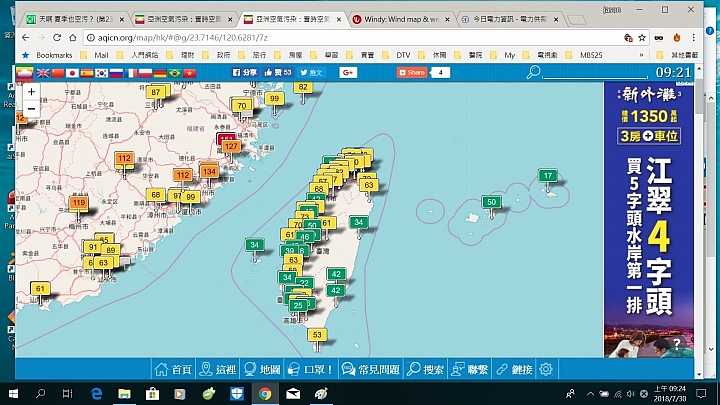The width and height of the screenshot is (720, 405).
Task: Click the flame extension icon
Action: click(676, 38)
